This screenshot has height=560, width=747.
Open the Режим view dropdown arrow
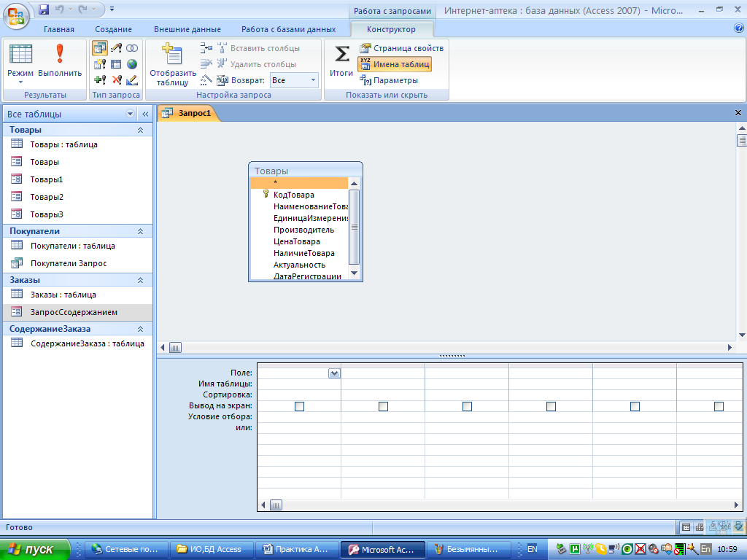[x=20, y=82]
